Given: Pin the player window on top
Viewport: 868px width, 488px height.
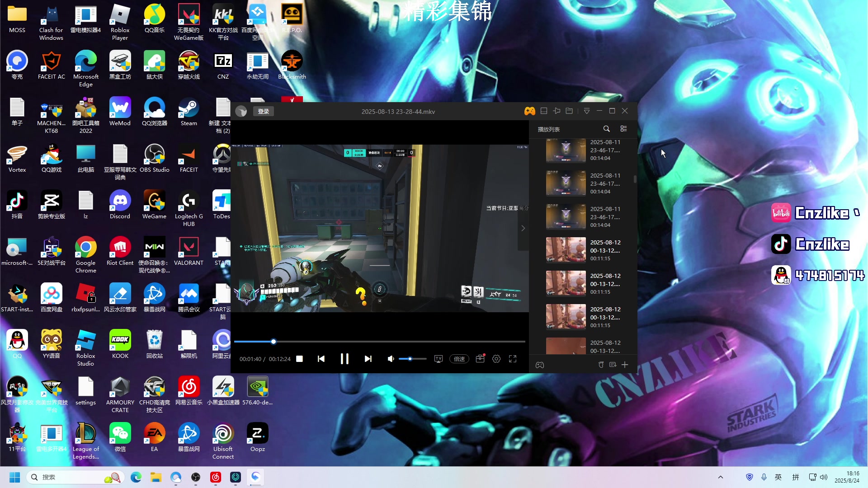Looking at the screenshot, I should pyautogui.click(x=557, y=111).
